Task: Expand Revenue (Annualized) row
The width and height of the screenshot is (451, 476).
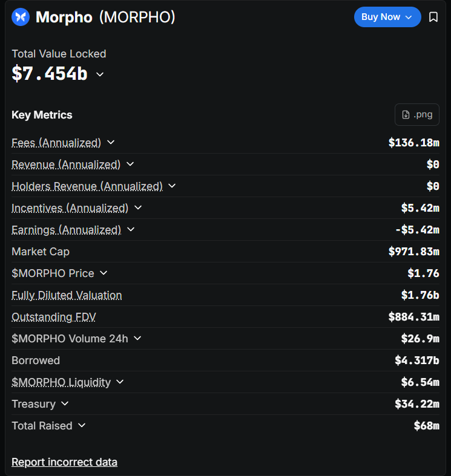Action: click(x=130, y=165)
